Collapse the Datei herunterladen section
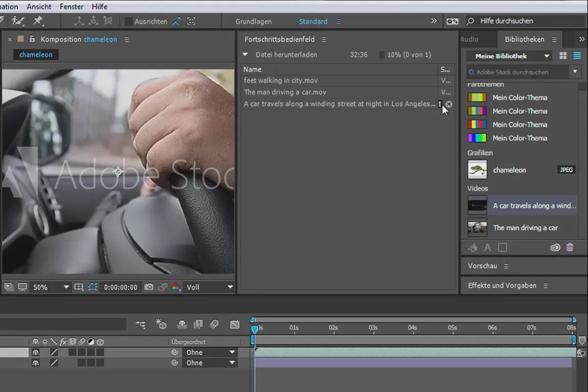The image size is (588, 392). click(x=245, y=55)
